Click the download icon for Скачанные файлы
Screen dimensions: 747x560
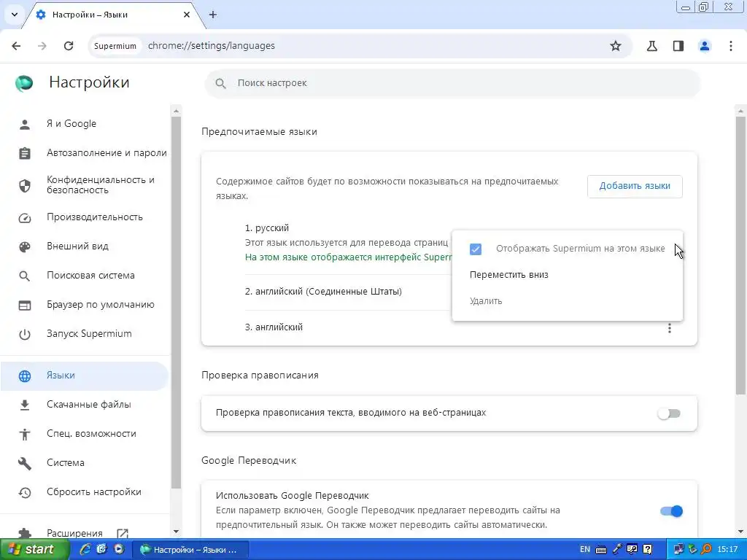coord(24,405)
